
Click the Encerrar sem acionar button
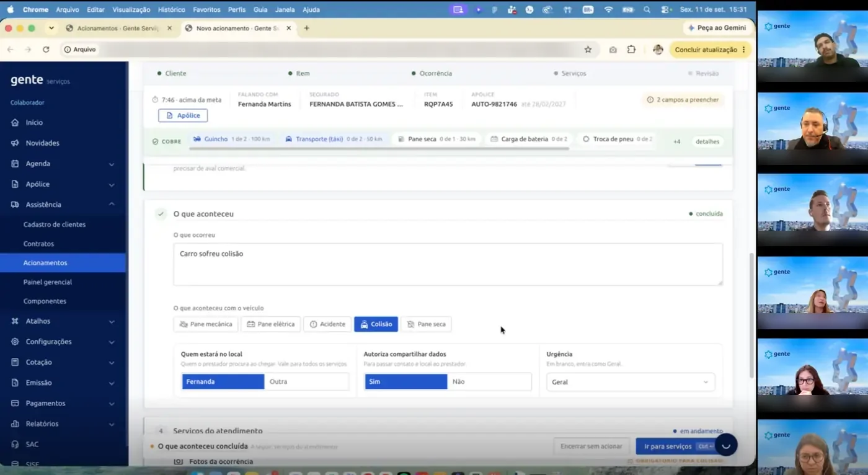point(591,446)
